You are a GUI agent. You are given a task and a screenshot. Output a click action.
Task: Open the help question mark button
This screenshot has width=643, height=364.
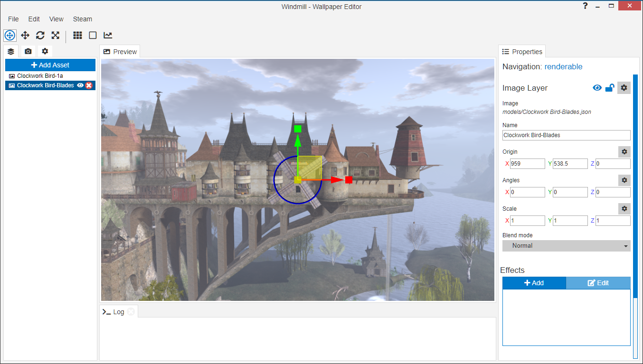[585, 6]
